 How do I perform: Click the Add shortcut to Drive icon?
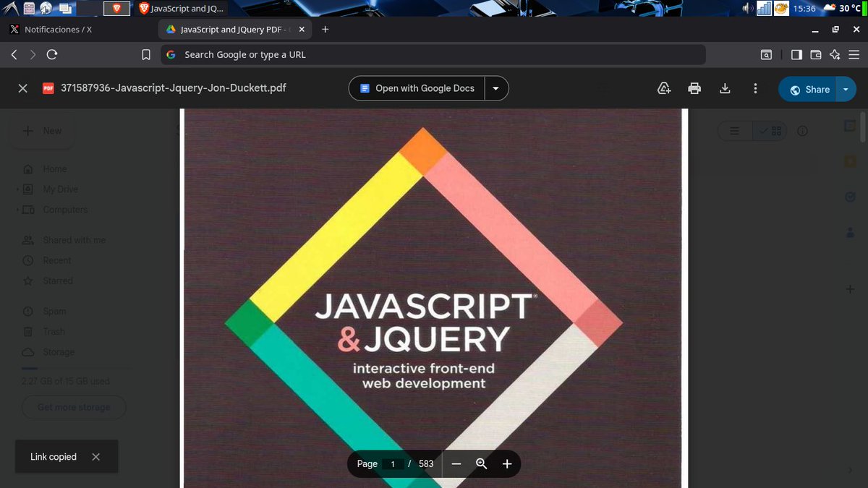(x=664, y=88)
